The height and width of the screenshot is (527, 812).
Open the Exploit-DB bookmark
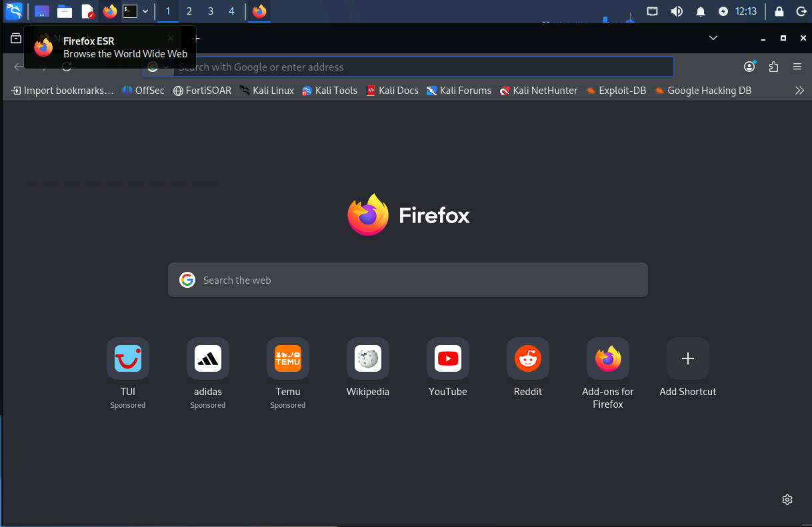coord(616,91)
